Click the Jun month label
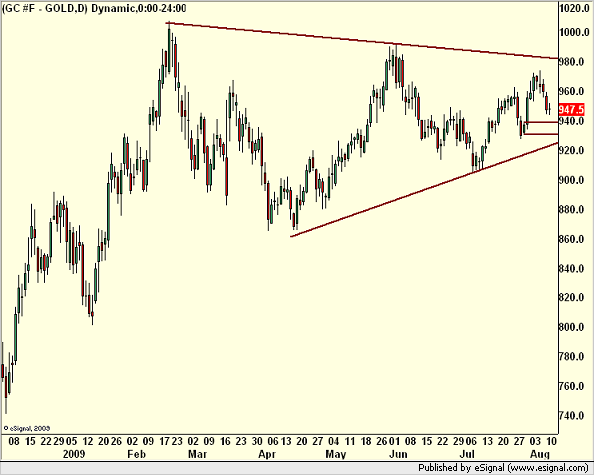The height and width of the screenshot is (475, 594). (x=399, y=454)
